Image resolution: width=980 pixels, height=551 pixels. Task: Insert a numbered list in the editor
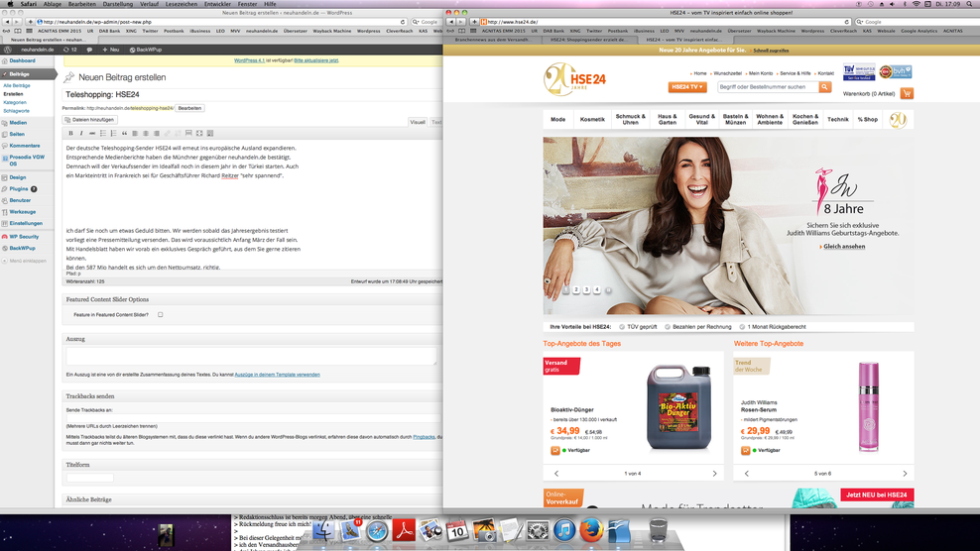[113, 133]
